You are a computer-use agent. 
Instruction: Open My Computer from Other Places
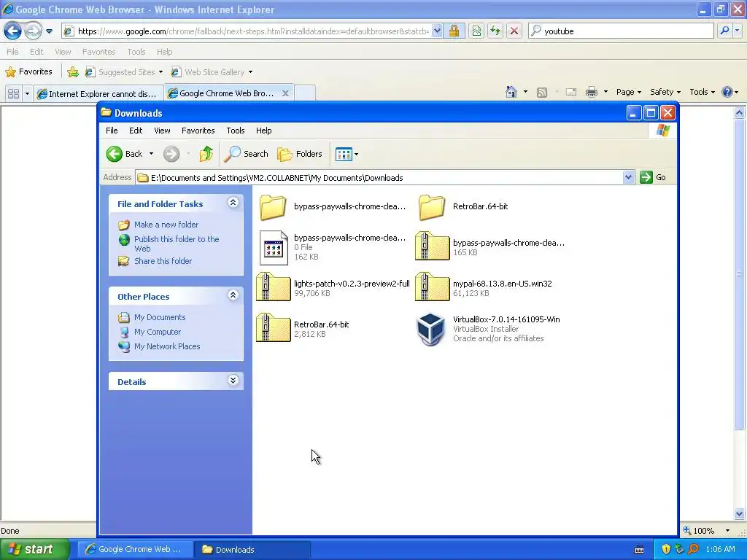click(158, 332)
